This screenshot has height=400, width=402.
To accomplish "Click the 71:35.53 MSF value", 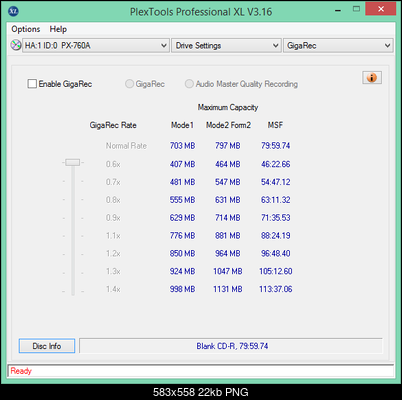I will click(275, 218).
